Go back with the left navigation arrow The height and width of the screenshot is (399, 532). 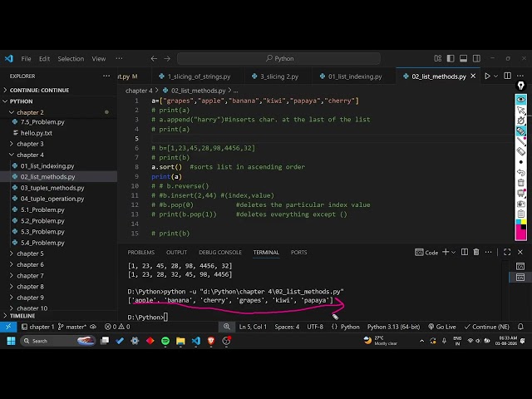tap(154, 59)
